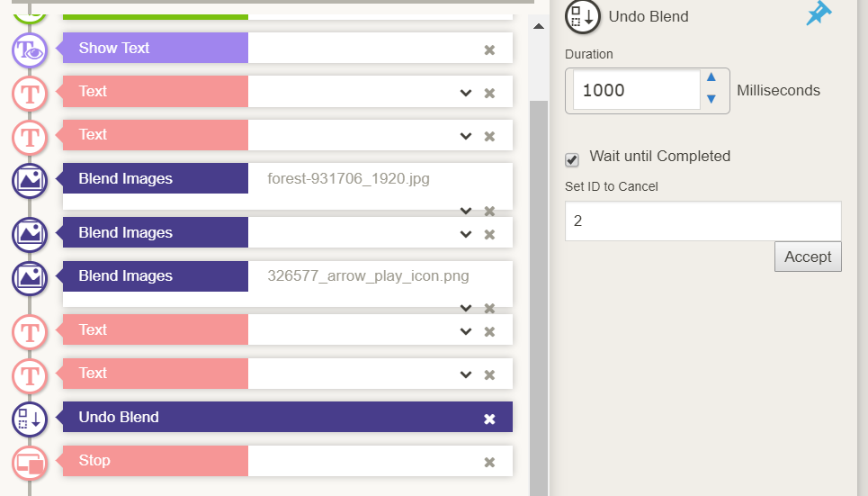Expand the empty Blend Images row
The height and width of the screenshot is (496, 868).
pos(466,234)
